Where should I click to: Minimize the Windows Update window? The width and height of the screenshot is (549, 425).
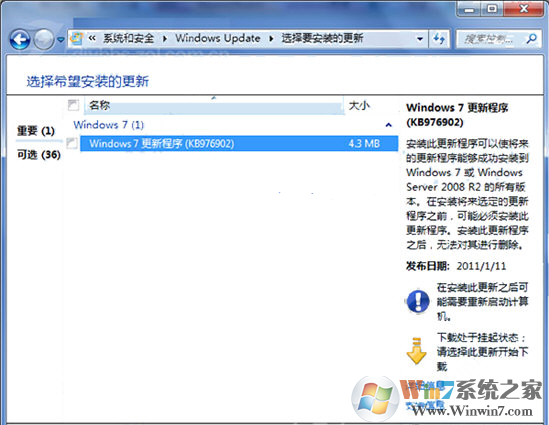469,9
